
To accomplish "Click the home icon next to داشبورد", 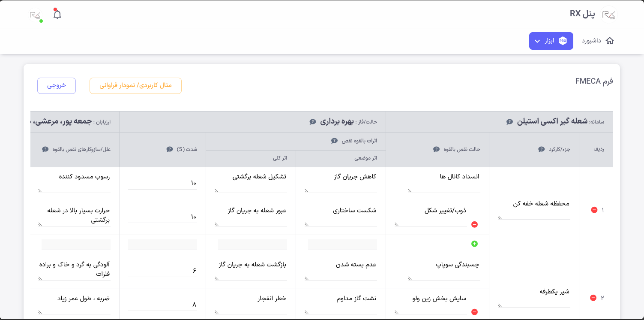I will (x=610, y=41).
